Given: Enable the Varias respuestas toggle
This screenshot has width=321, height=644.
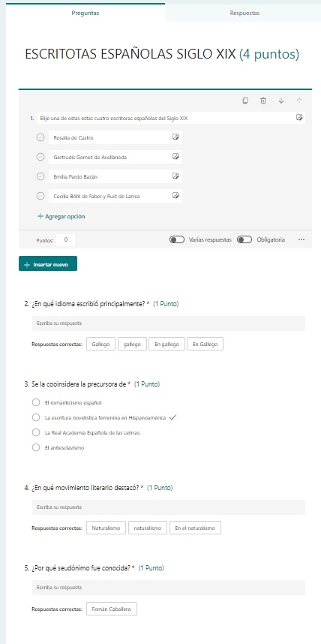Looking at the screenshot, I should tap(177, 240).
